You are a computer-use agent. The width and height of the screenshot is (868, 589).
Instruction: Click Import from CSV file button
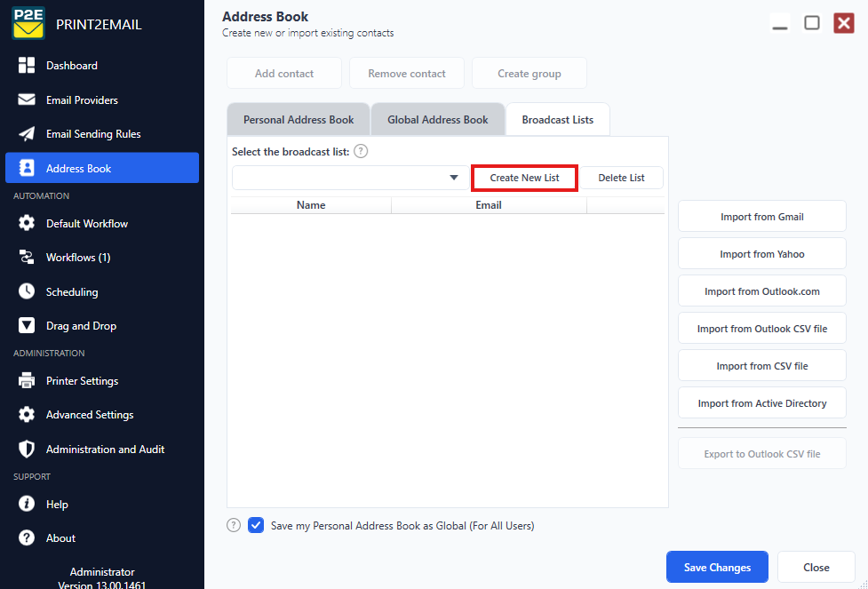[761, 365]
